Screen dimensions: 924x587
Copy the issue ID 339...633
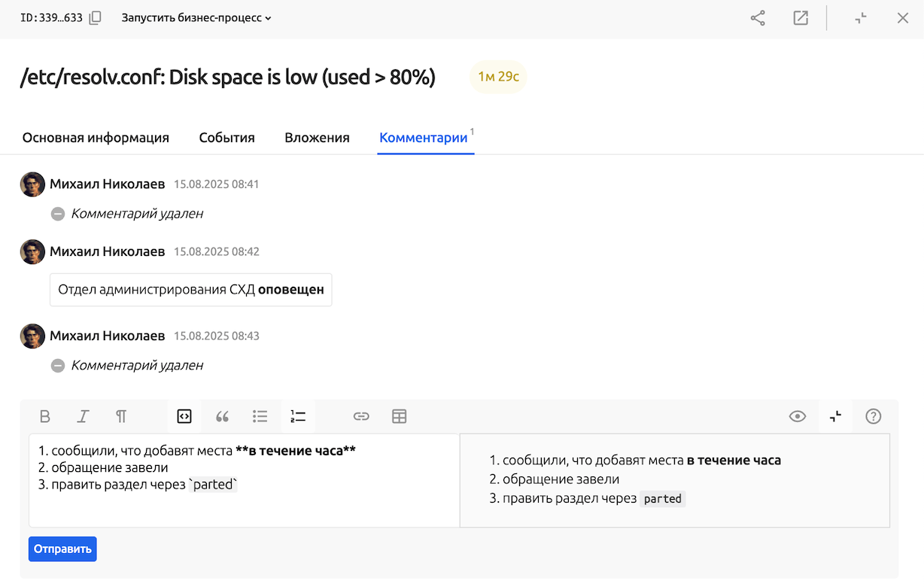click(x=95, y=17)
